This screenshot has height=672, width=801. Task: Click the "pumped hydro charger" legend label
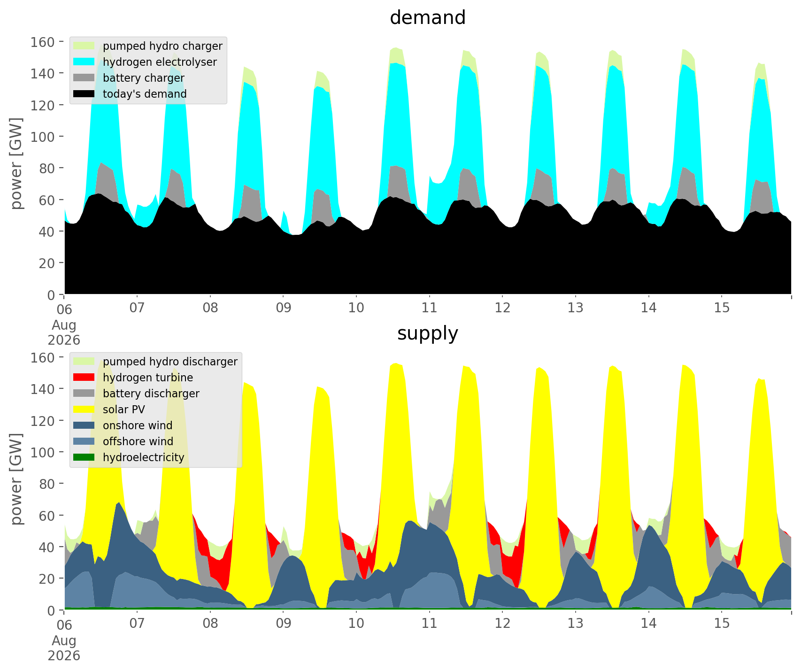[162, 46]
